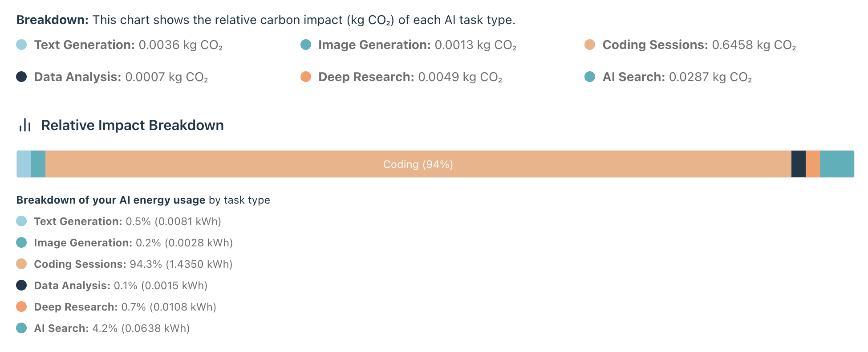
Task: Click the Data Analysis dot in carbon legend
Action: [x=21, y=77]
